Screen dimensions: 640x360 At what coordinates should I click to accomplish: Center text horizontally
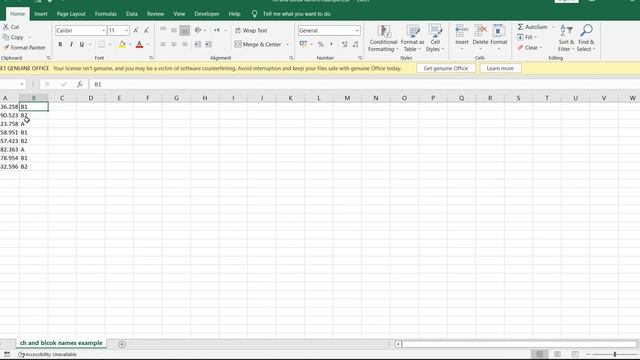[x=174, y=44]
